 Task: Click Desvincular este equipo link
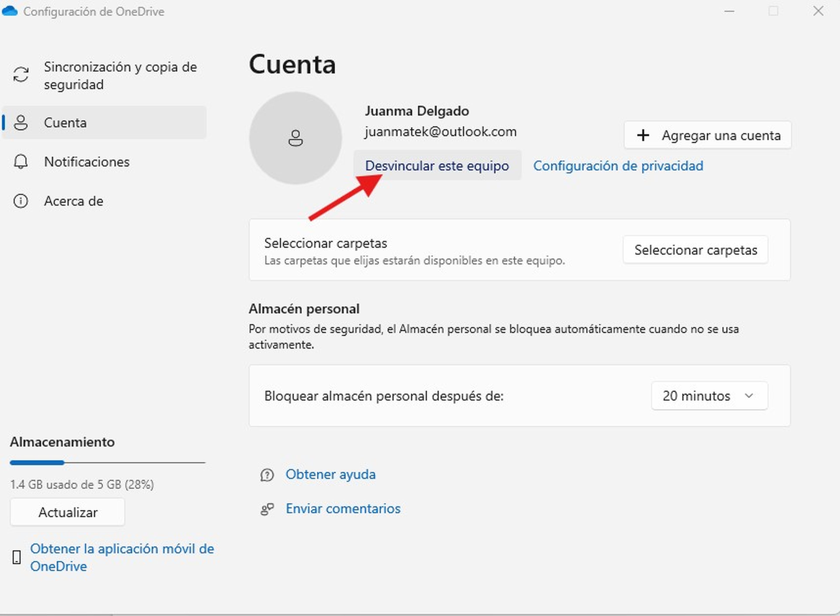click(437, 166)
